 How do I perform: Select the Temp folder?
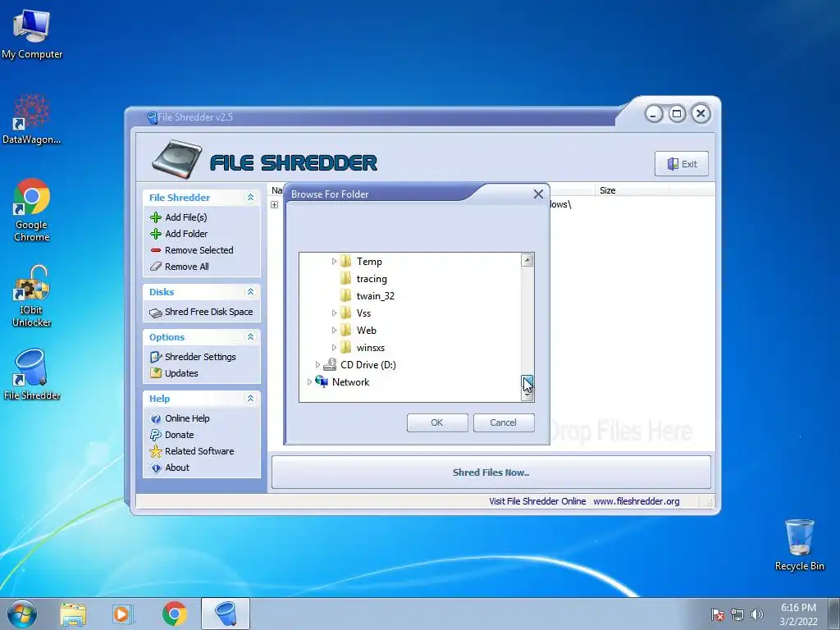coord(369,262)
